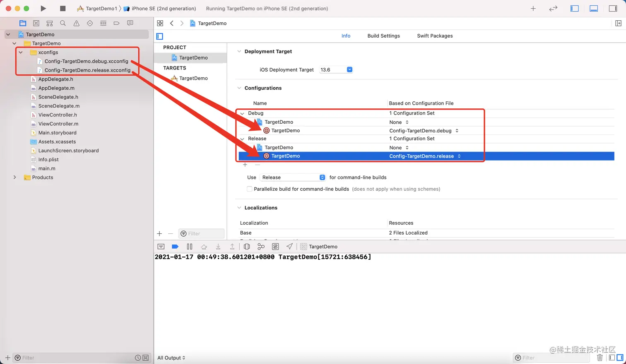626x364 pixels.
Task: Open the All Output console selector
Action: tap(171, 358)
